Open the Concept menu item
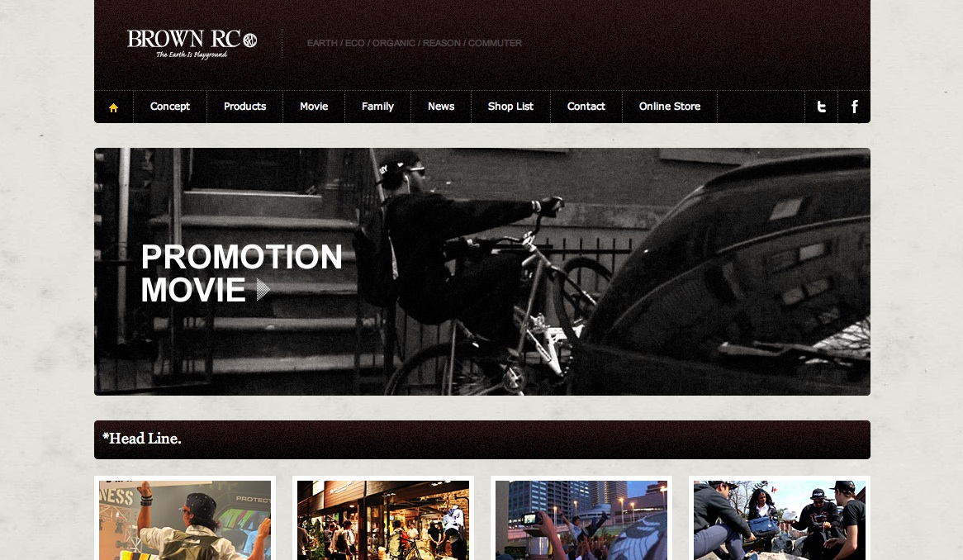963x560 pixels. click(170, 107)
